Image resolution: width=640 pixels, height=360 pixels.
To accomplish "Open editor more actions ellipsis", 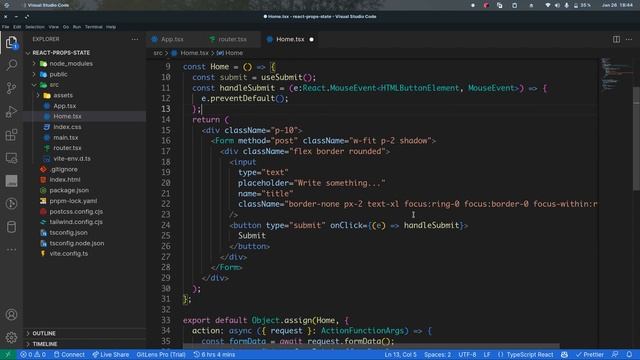I will (x=629, y=39).
